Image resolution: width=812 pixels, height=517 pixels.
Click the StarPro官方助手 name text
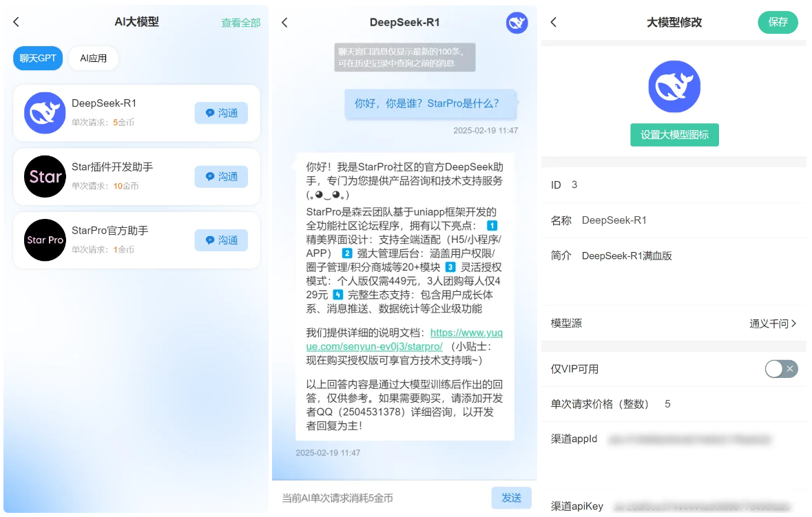(x=110, y=231)
